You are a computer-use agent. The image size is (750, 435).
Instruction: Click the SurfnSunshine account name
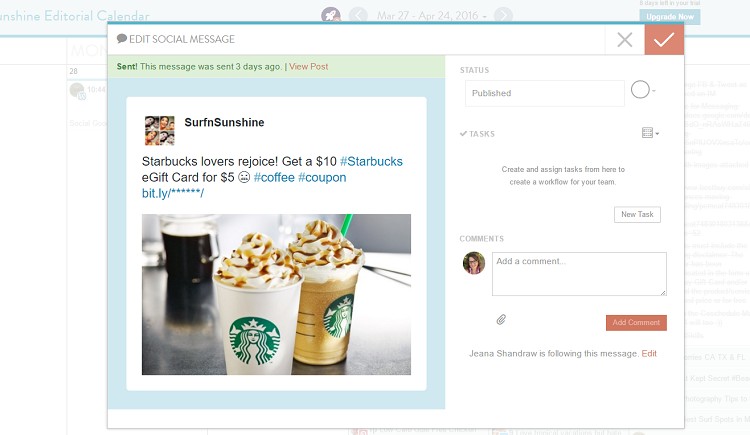coord(224,123)
